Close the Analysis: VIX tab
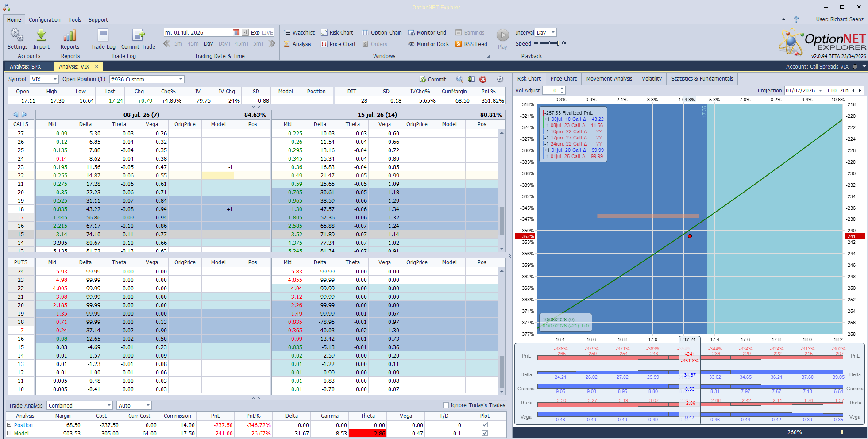 click(96, 66)
